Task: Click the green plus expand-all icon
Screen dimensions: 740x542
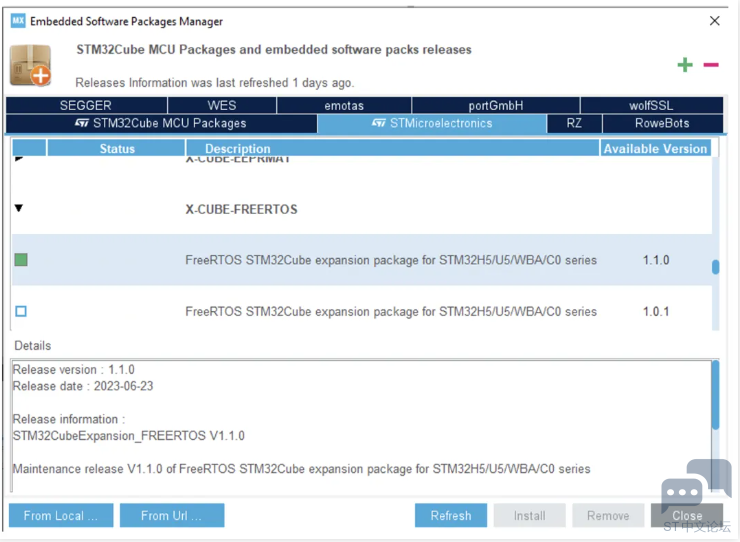Action: point(685,65)
